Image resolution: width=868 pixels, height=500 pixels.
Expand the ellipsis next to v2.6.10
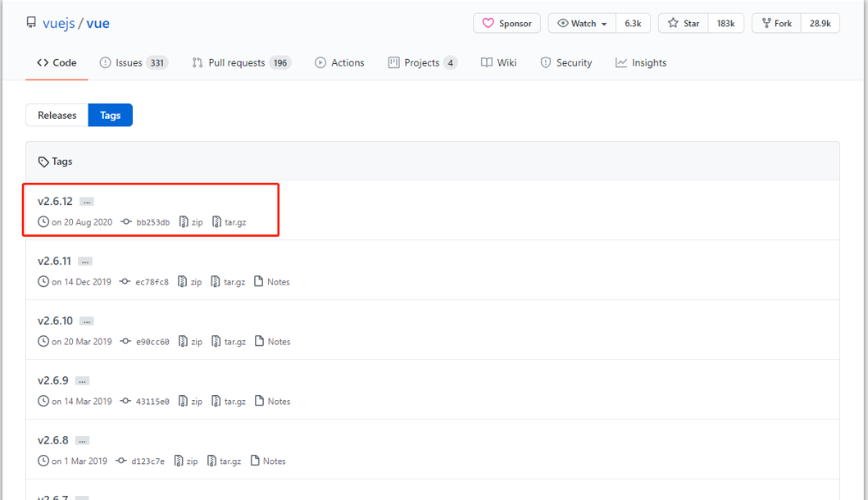point(87,321)
